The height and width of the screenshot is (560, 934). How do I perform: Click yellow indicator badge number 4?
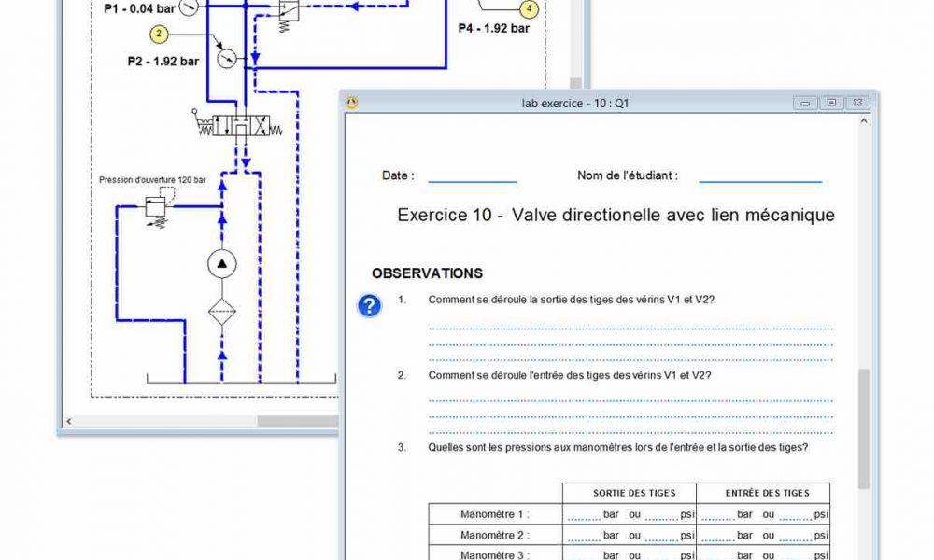click(x=529, y=10)
